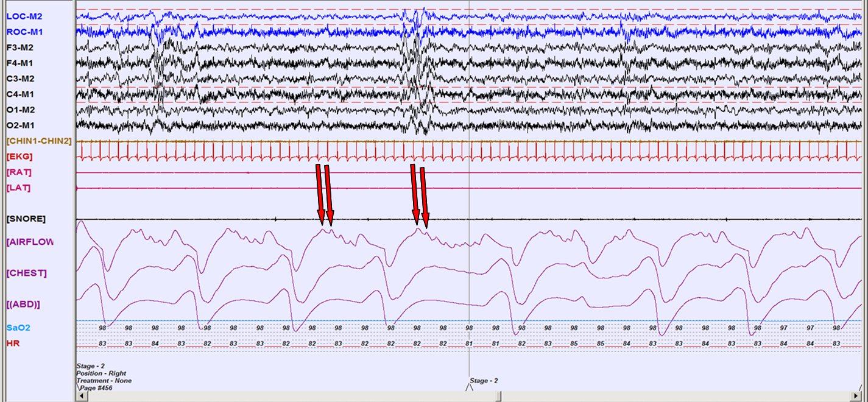Click the (ABD) channel label
Image resolution: width=868 pixels, height=402 pixels.
coord(23,303)
